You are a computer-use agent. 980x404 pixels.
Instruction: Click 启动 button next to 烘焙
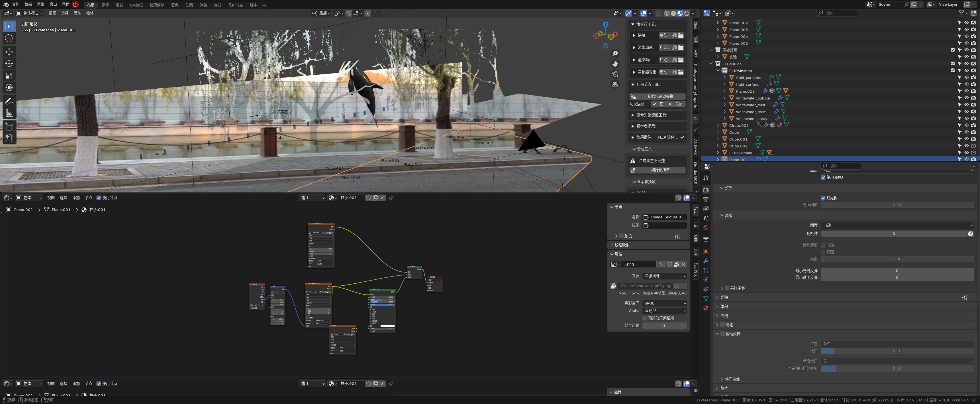pos(665,35)
